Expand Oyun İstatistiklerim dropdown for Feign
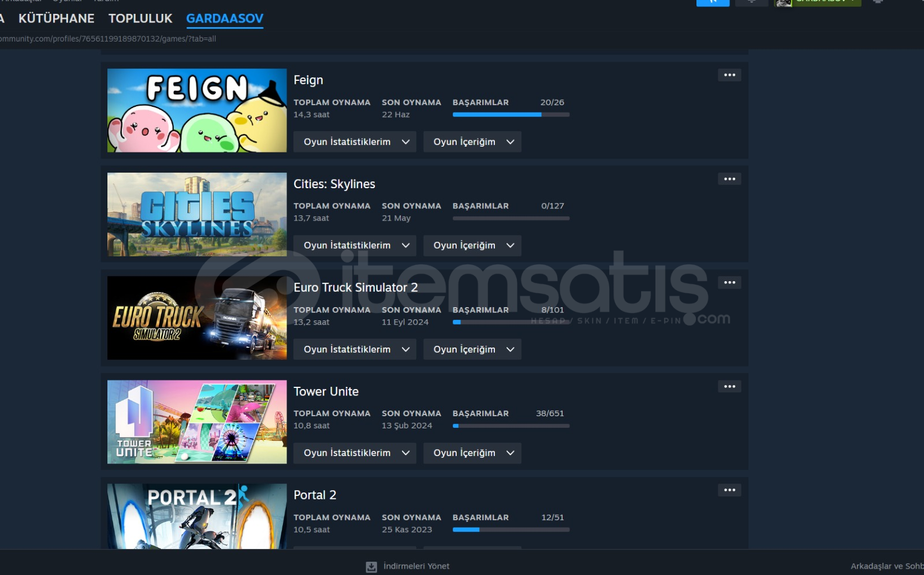Image resolution: width=924 pixels, height=575 pixels. pos(355,142)
